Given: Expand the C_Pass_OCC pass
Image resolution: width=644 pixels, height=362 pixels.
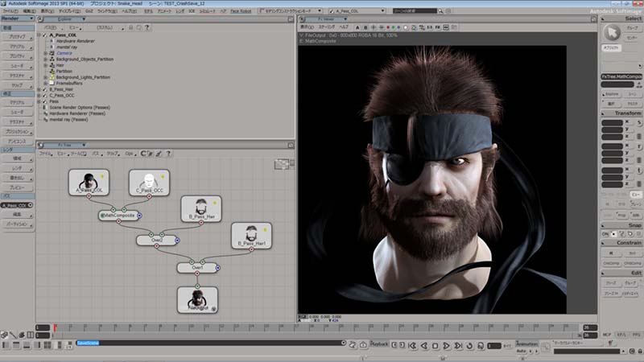Looking at the screenshot, I should coord(39,95).
